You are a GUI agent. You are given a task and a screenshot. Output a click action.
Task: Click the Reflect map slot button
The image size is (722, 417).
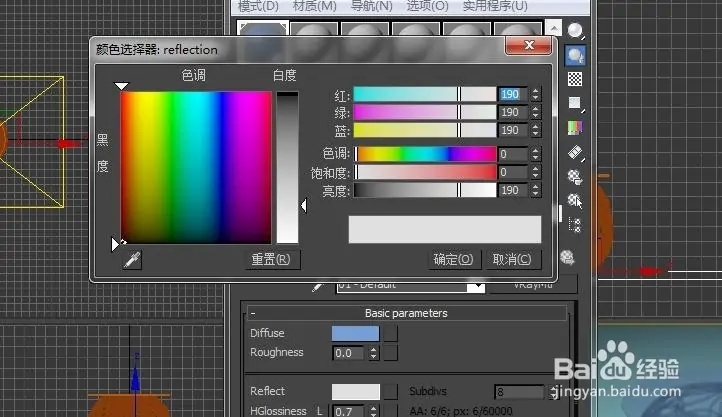(390, 392)
